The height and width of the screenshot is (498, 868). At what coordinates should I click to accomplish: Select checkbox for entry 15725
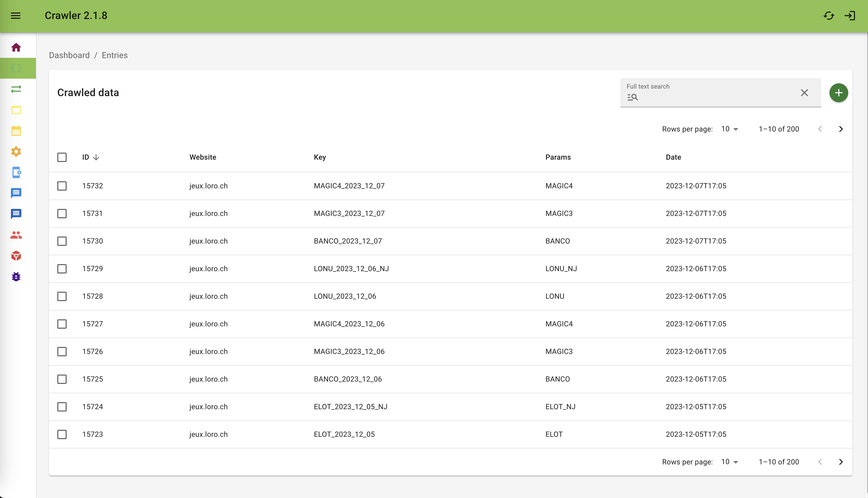click(x=62, y=379)
